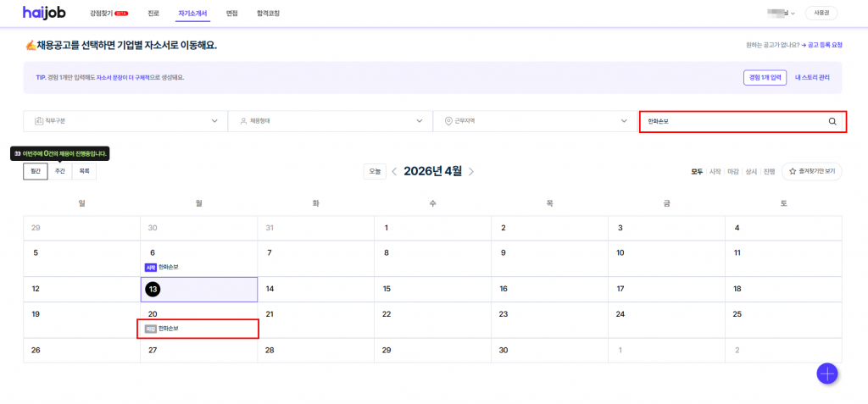This screenshot has height=404, width=868.
Task: Expand the 직무구분 dropdown
Action: tap(125, 121)
